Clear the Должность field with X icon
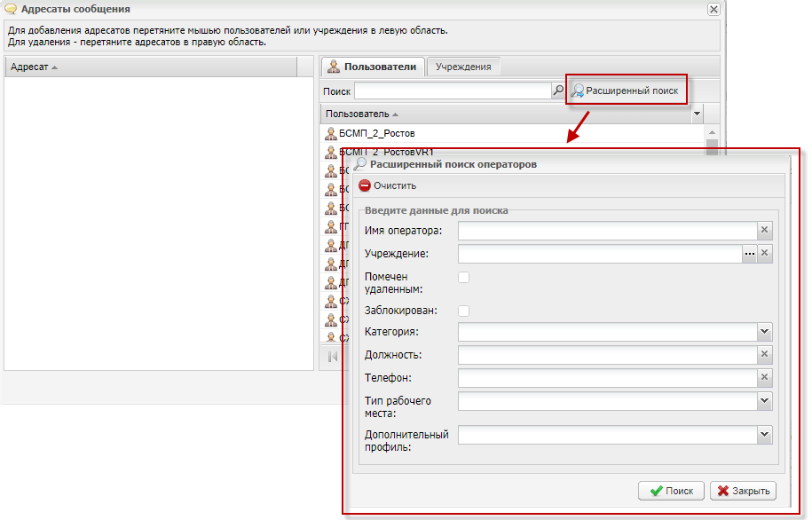 click(x=765, y=355)
